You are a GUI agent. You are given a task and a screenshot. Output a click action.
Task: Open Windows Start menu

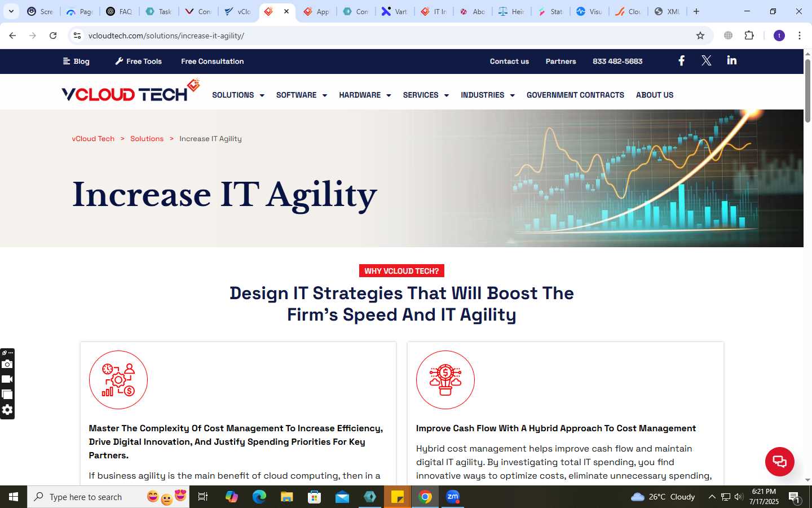pos(14,497)
